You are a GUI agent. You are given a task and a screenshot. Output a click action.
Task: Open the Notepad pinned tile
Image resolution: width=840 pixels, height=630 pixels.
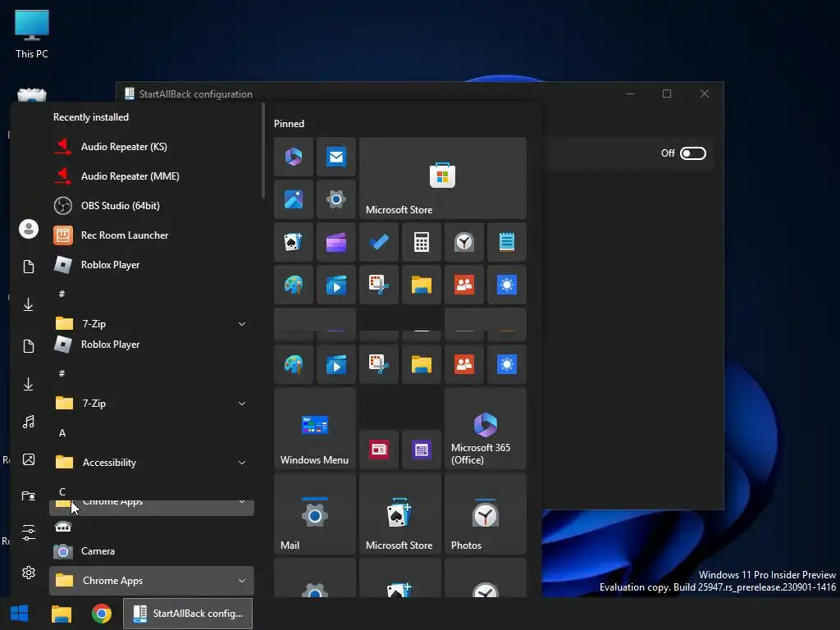coord(507,242)
